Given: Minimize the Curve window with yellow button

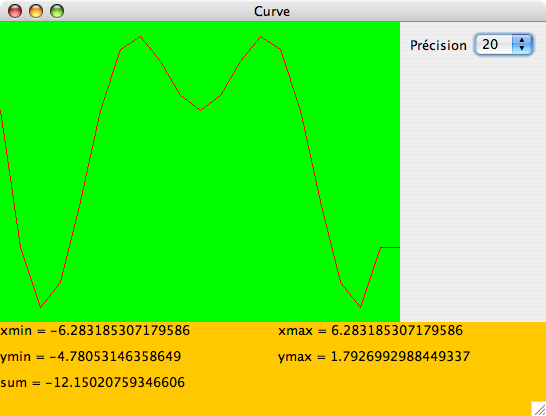Looking at the screenshot, I should [36, 11].
